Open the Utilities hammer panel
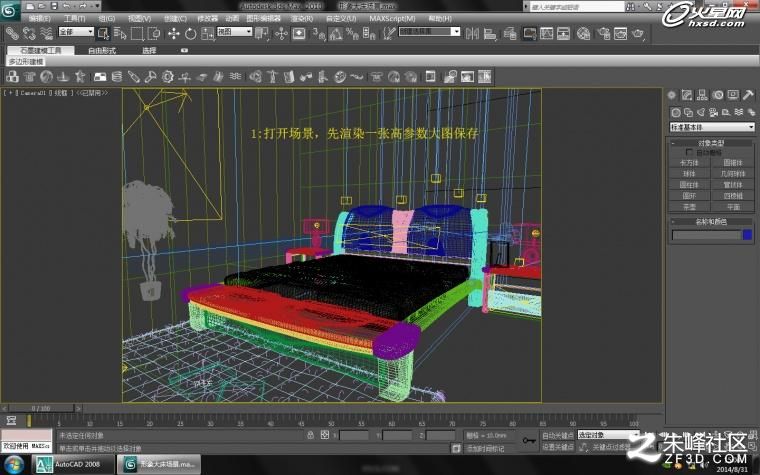The image size is (760, 475). (748, 95)
